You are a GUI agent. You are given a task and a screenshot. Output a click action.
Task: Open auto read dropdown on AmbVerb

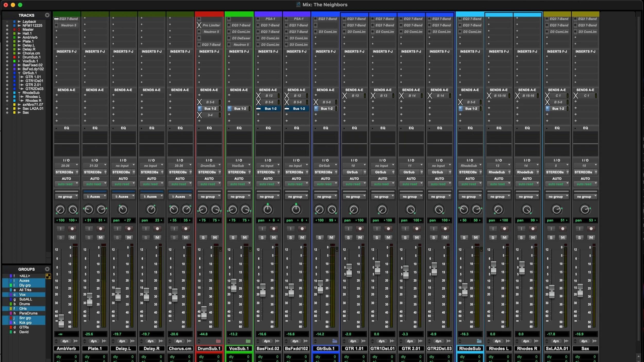pyautogui.click(x=66, y=184)
